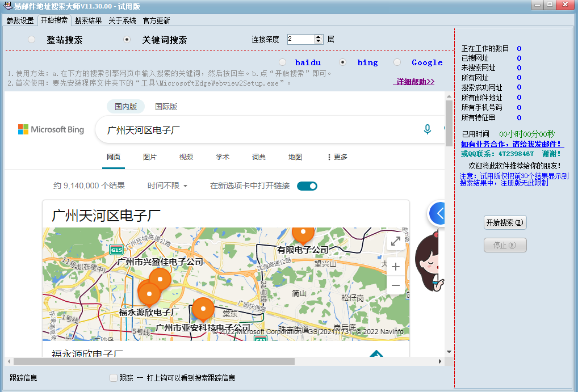Zoom out on the map
The image size is (578, 392).
coord(396,285)
